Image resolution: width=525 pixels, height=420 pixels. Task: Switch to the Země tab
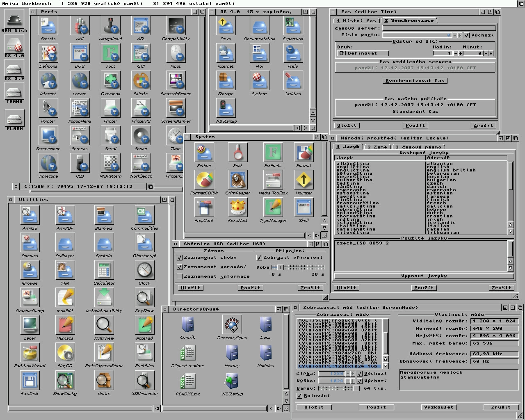pyautogui.click(x=377, y=147)
